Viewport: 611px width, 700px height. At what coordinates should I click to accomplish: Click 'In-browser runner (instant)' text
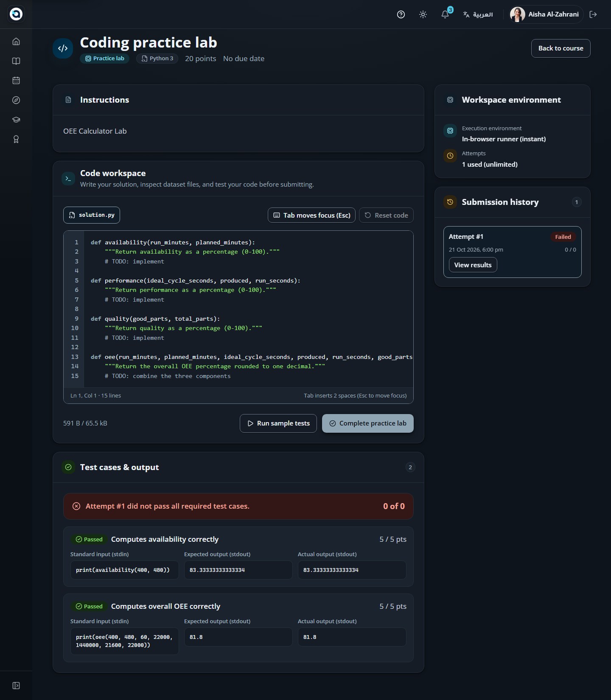point(504,139)
